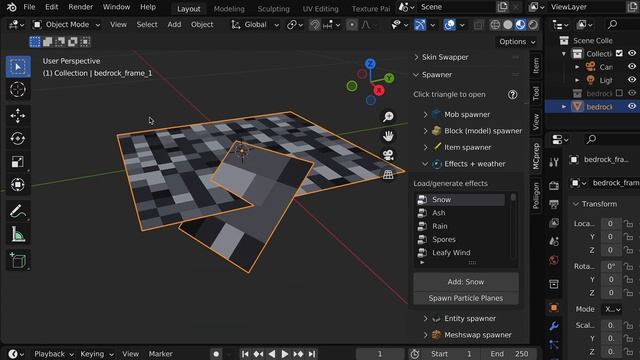Open the Render menu
Image resolution: width=640 pixels, height=360 pixels.
point(80,7)
